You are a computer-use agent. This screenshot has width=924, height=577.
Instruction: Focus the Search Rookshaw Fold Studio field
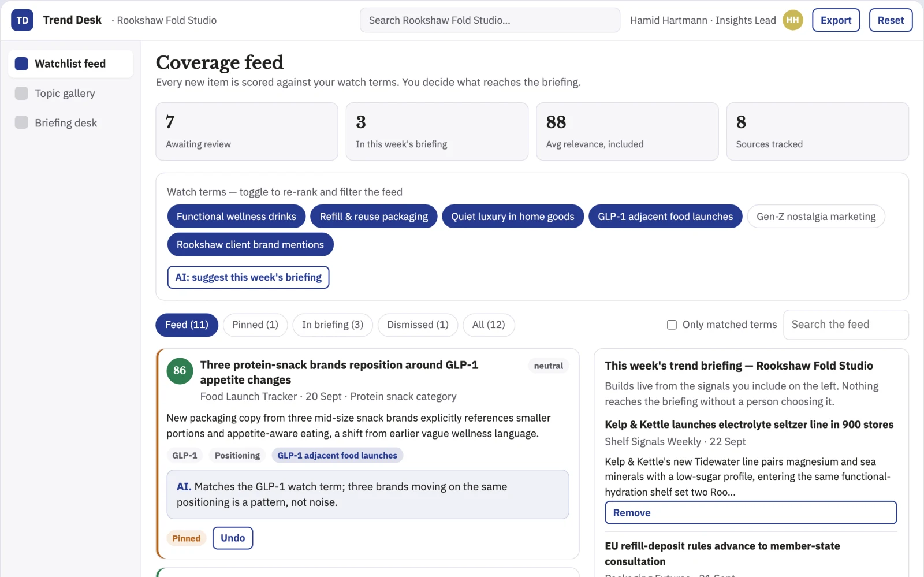pos(490,20)
